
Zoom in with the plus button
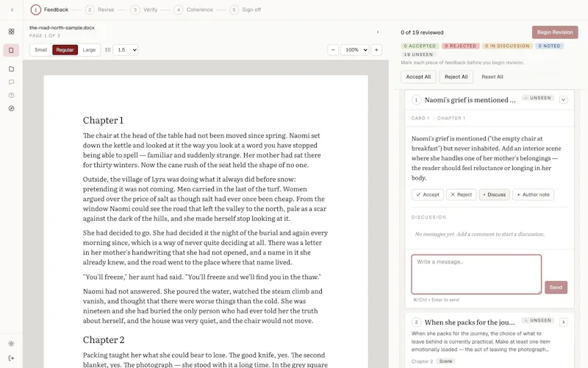[x=376, y=49]
